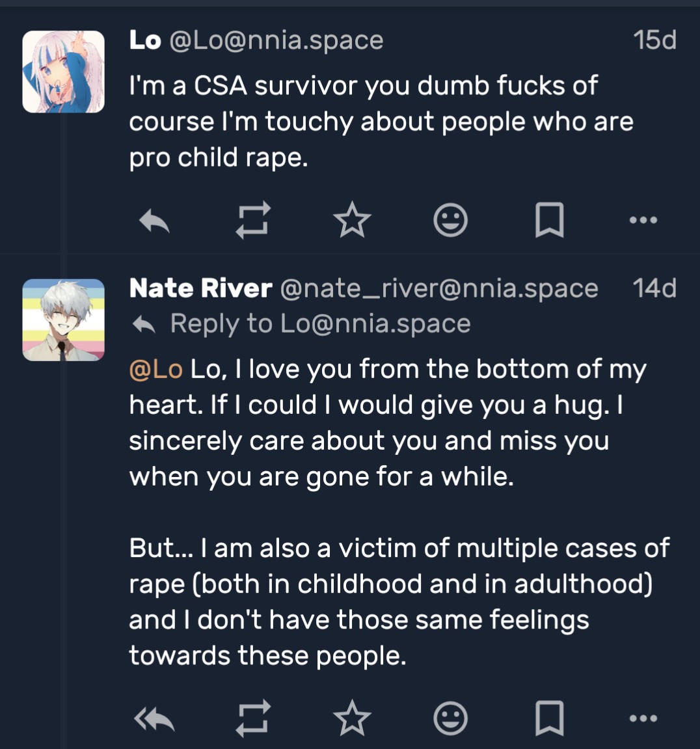
Task: Boost Lo's post
Action: (252, 220)
